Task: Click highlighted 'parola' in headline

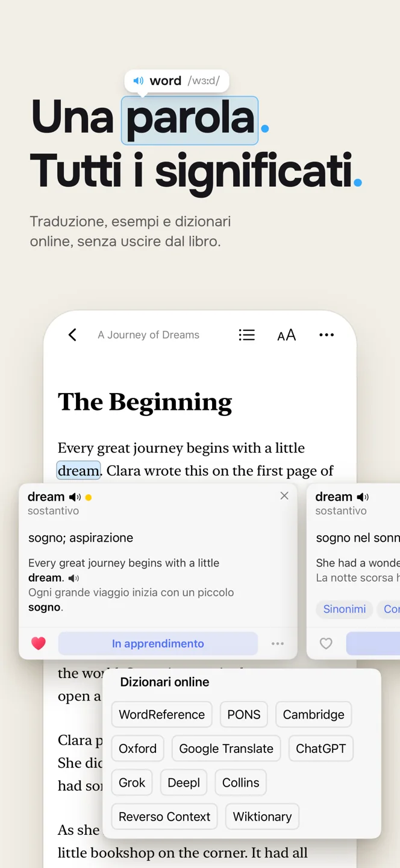Action: pos(190,120)
